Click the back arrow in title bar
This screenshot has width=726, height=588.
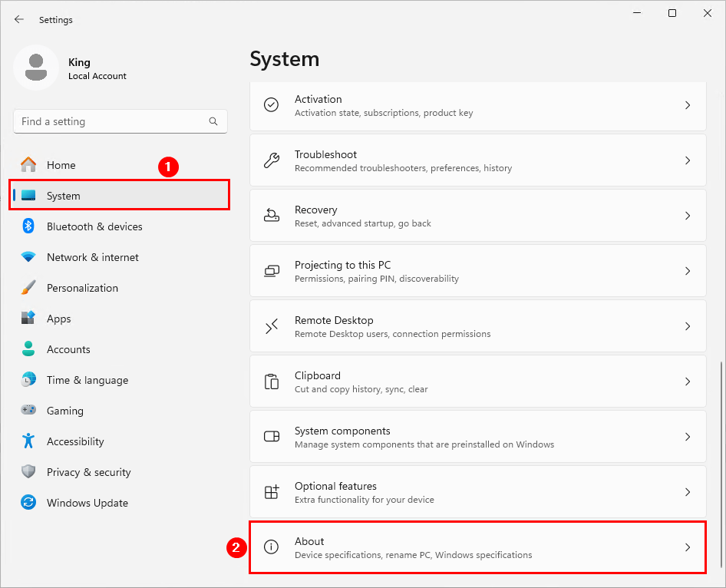click(19, 19)
